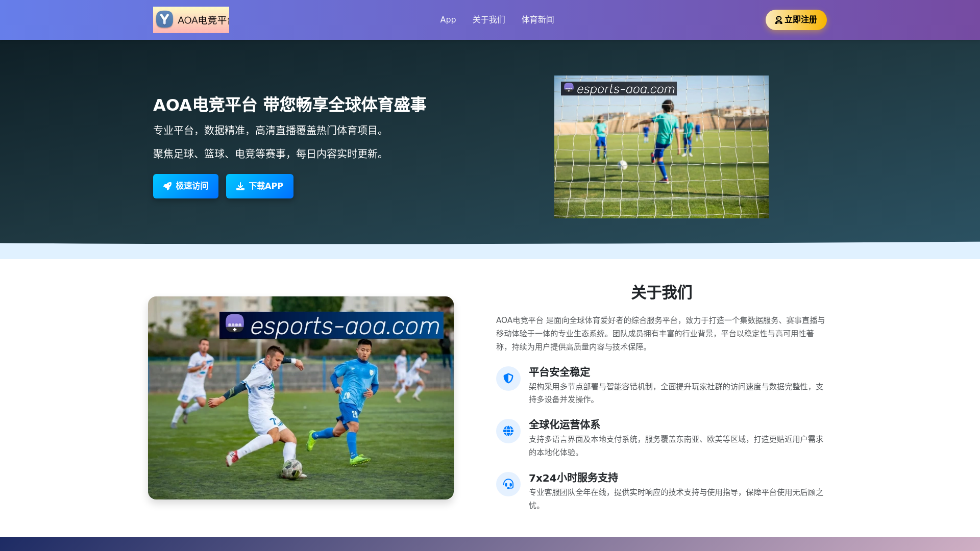Select the 平台安全稳定 heading text
The image size is (980, 551).
point(559,372)
